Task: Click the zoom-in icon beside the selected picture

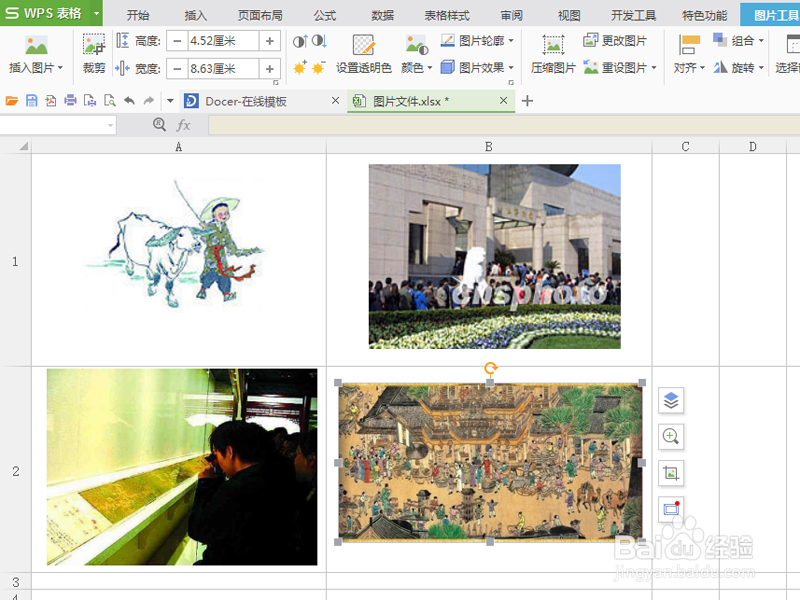Action: [x=671, y=437]
